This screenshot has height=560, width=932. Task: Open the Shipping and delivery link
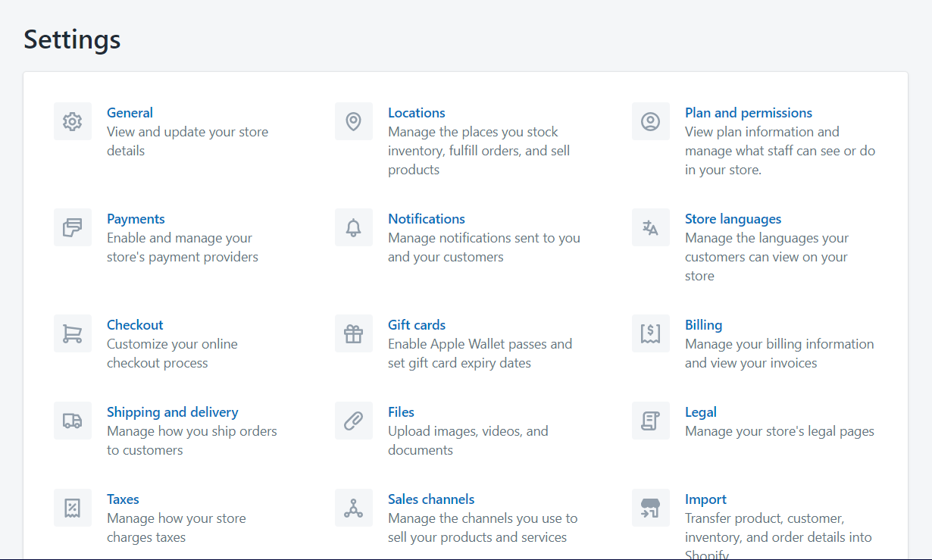(x=172, y=412)
